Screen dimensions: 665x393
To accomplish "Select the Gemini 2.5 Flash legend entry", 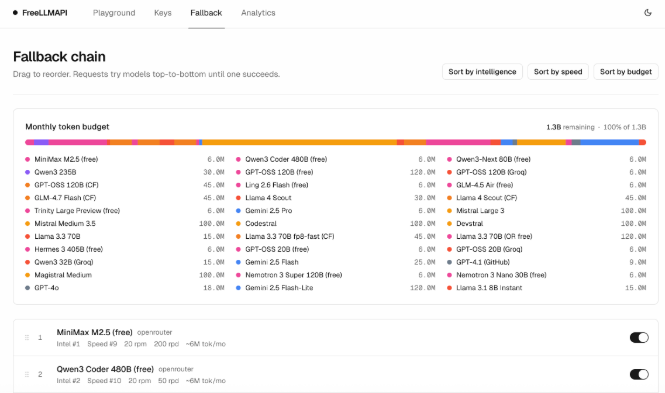I will [335, 262].
